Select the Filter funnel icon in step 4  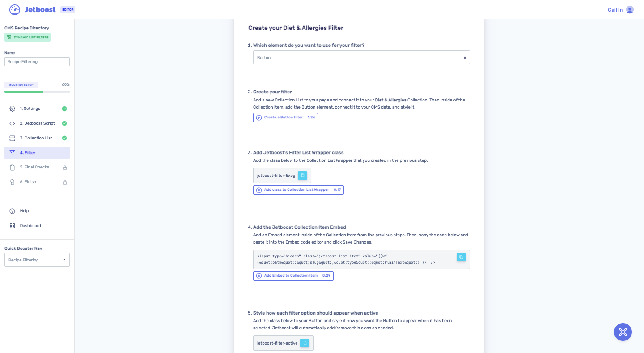coord(12,152)
